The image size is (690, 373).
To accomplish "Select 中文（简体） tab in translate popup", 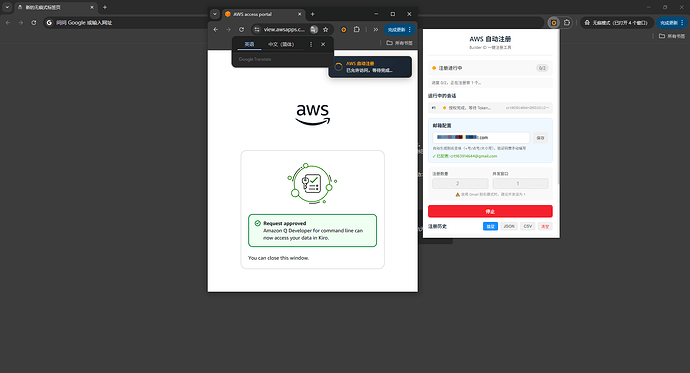I will coord(281,44).
